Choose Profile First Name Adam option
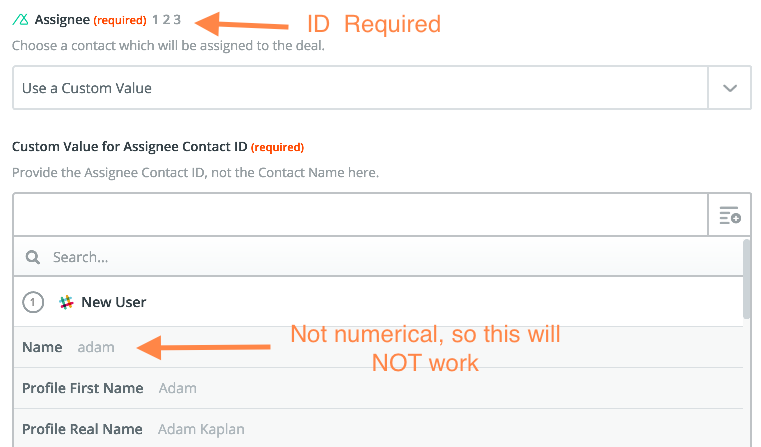 pos(378,388)
